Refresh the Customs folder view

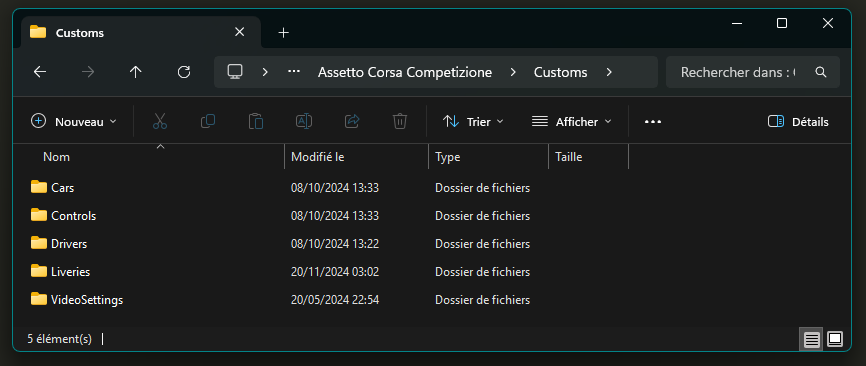coord(184,72)
